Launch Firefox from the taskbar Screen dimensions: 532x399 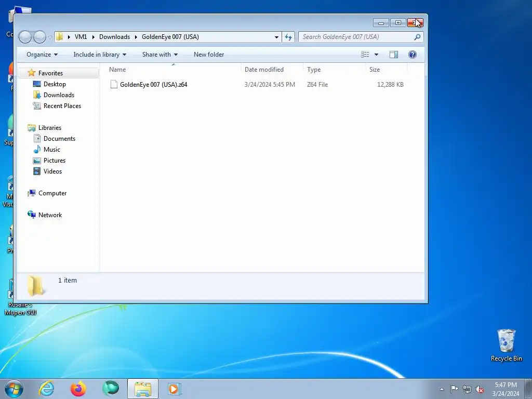(x=78, y=389)
